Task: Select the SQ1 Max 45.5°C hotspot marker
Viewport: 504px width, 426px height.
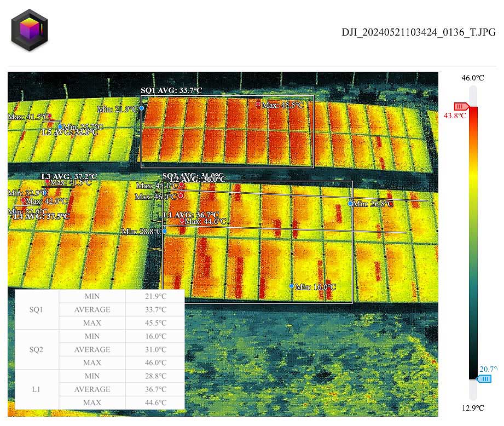Action: pyautogui.click(x=258, y=104)
